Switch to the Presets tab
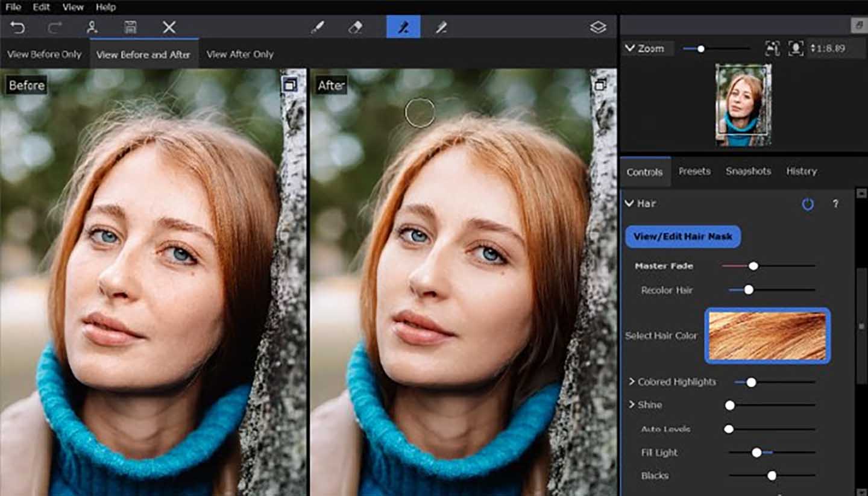 click(694, 171)
